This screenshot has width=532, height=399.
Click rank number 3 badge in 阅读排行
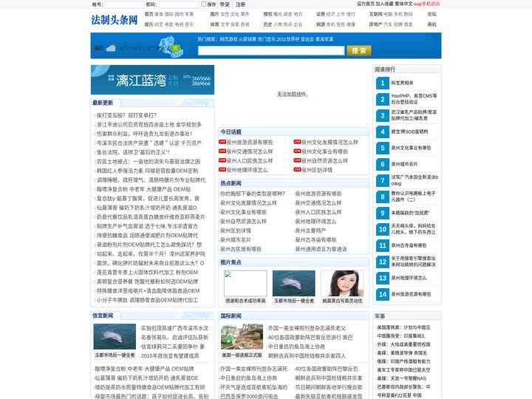tap(383, 116)
